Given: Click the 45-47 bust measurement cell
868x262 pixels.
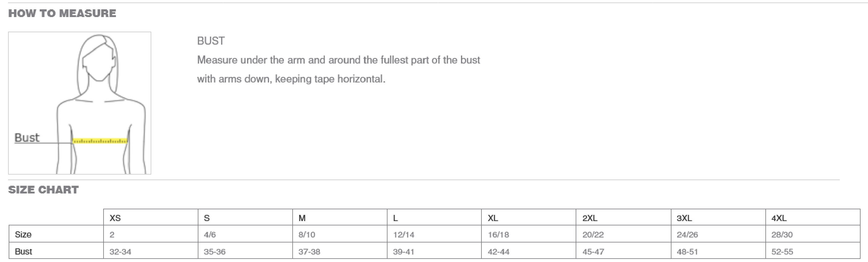Looking at the screenshot, I should (593, 251).
